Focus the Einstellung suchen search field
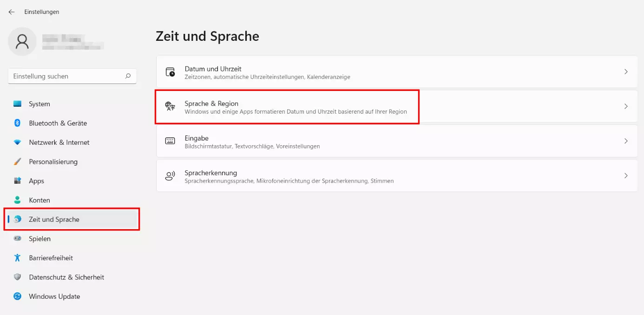This screenshot has height=315, width=644. click(x=72, y=76)
